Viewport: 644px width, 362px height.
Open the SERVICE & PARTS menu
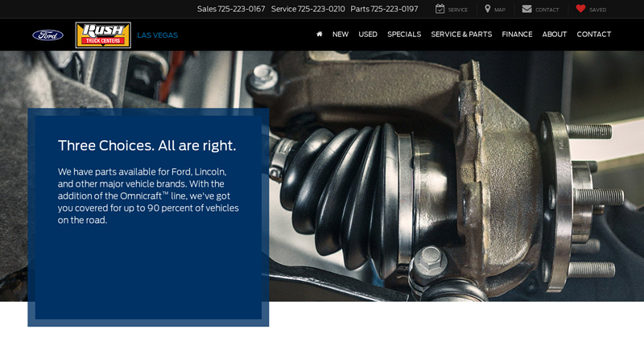(461, 35)
